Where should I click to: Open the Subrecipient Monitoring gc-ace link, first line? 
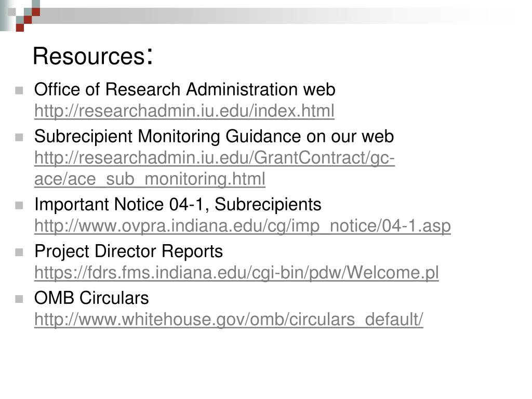215,158
